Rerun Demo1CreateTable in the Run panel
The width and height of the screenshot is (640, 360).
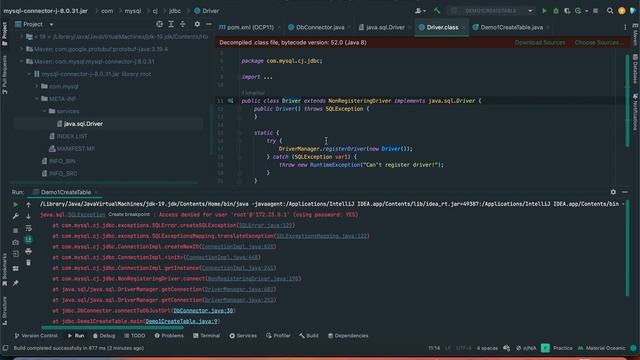coord(16,204)
